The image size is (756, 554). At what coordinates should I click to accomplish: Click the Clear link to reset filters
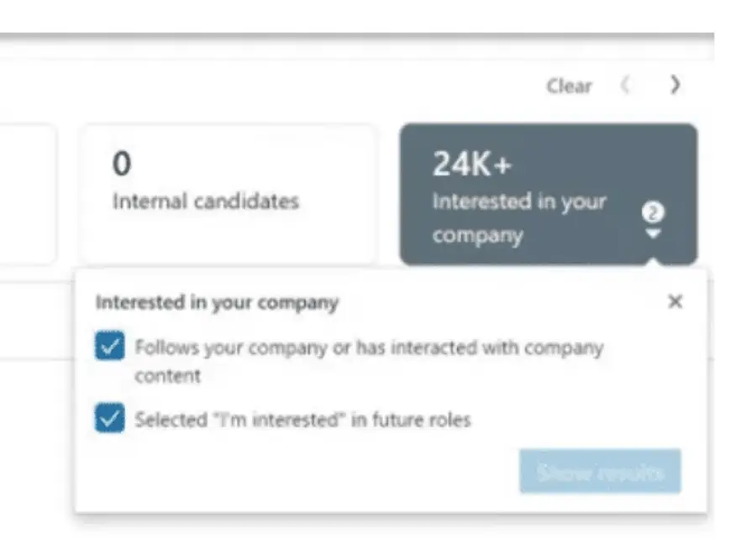click(x=570, y=86)
